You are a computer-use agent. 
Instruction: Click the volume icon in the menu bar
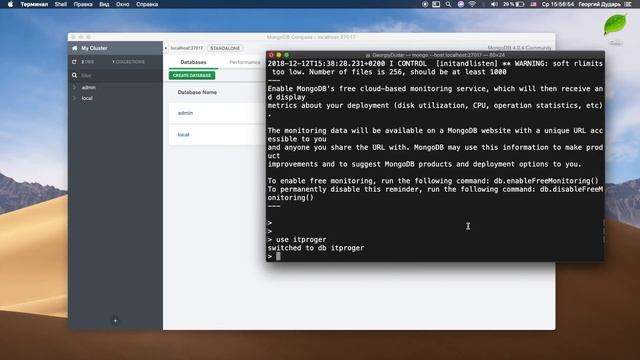coord(494,4)
